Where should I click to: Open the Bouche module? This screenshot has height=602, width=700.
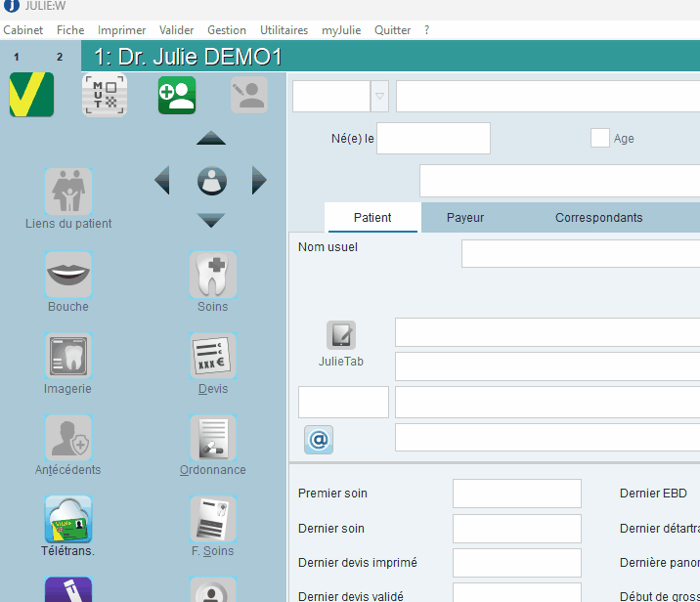pos(68,275)
